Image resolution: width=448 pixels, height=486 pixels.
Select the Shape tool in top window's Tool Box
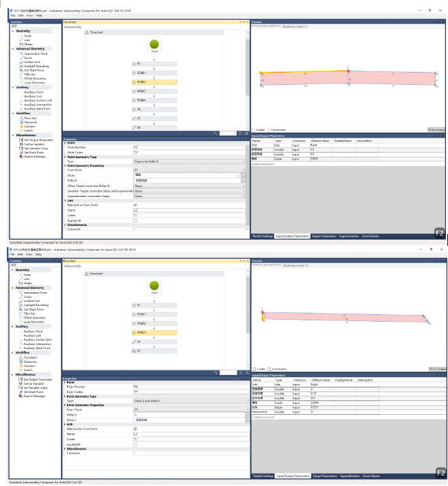(x=28, y=44)
